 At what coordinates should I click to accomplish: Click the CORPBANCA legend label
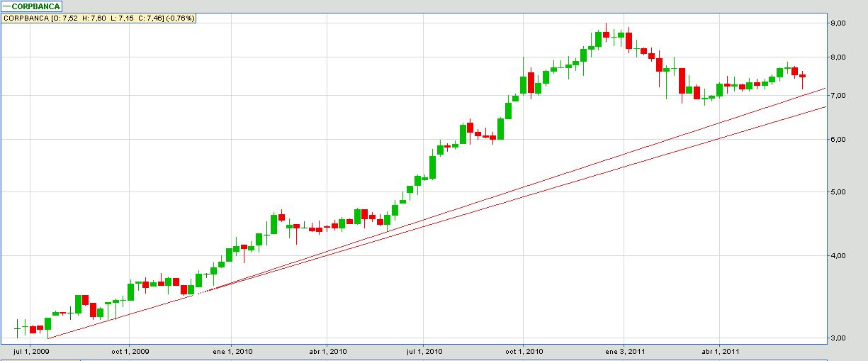30,6
